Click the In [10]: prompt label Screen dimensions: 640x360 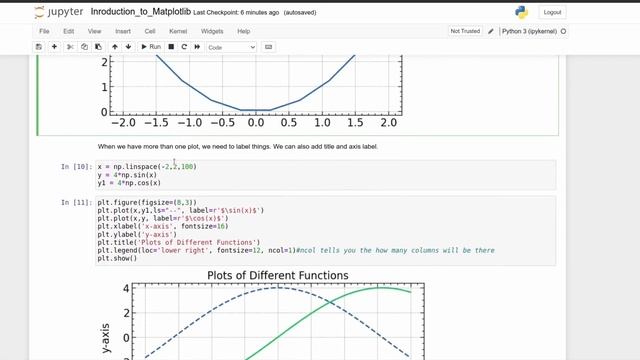tap(76, 167)
